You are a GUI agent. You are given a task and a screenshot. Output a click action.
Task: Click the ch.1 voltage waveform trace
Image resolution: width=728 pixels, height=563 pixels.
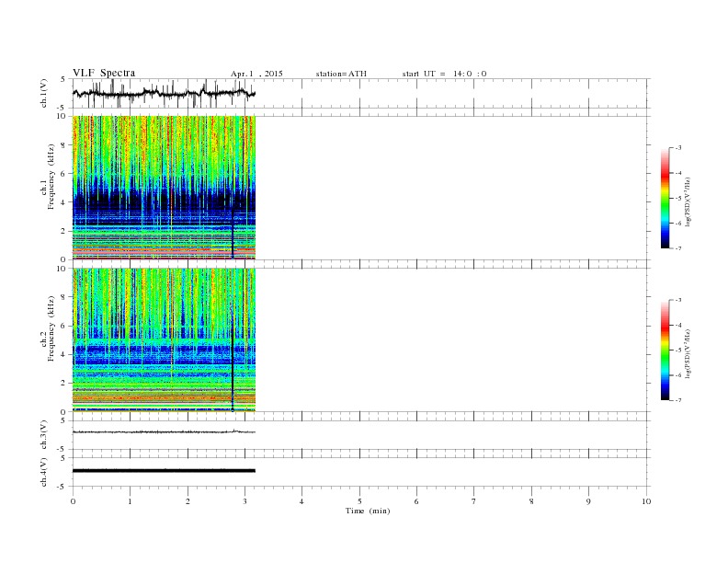click(164, 93)
